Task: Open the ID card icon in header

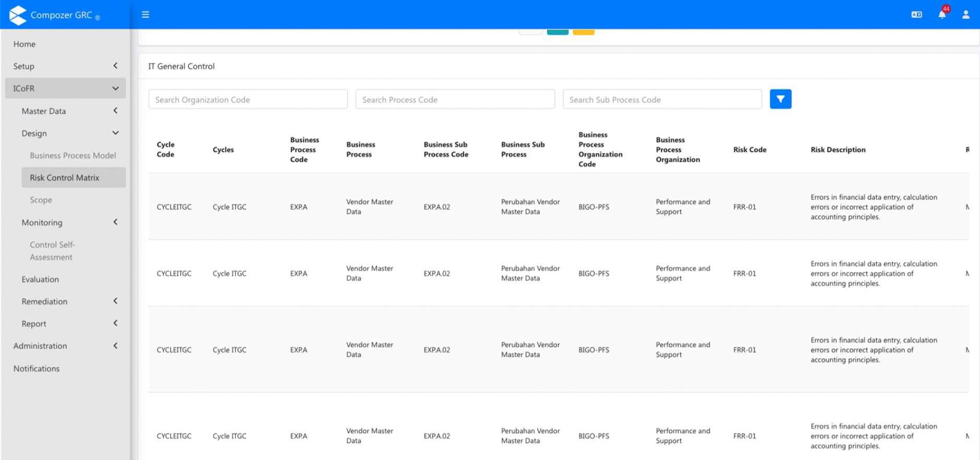Action: pos(916,15)
